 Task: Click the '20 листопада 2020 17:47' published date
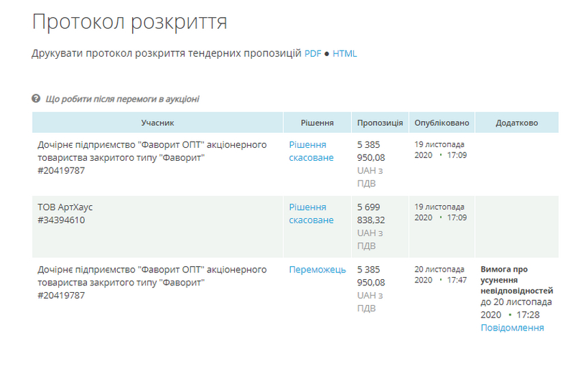(x=440, y=274)
